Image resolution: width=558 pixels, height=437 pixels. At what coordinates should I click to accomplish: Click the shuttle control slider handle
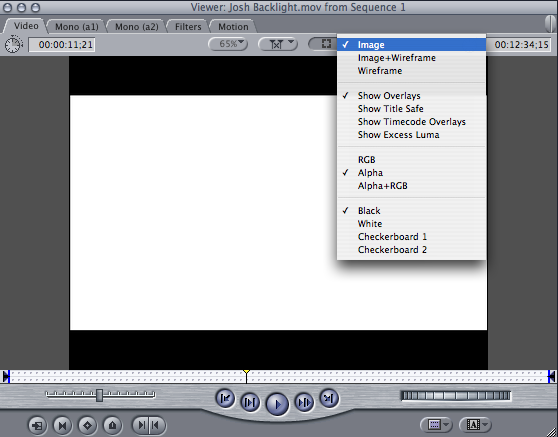[x=100, y=395]
